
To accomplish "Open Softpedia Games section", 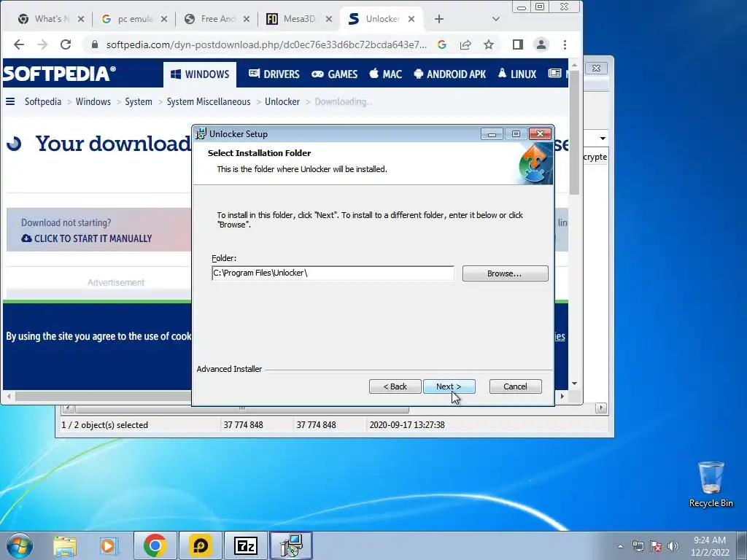I will pos(334,74).
